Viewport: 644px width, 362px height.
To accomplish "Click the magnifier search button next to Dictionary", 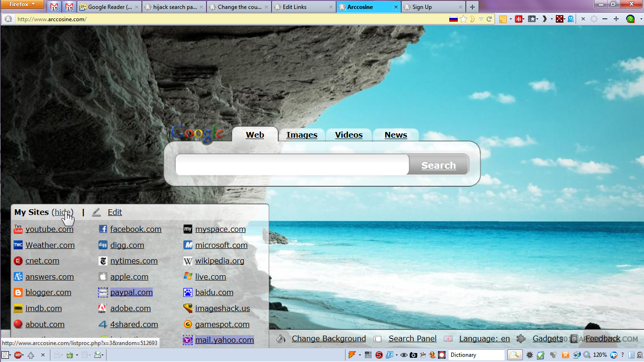I will coord(514,355).
